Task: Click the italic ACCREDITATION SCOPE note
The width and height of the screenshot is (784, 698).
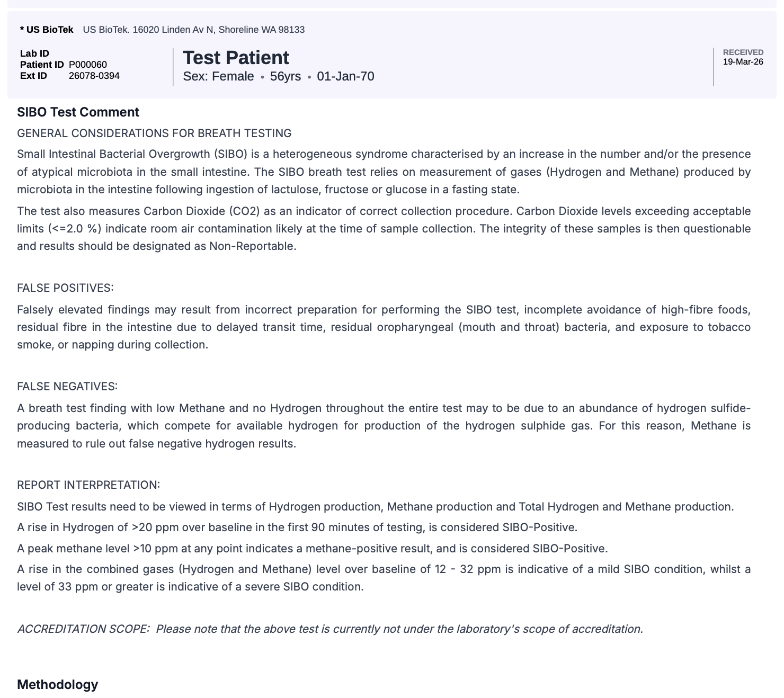Action: 330,629
